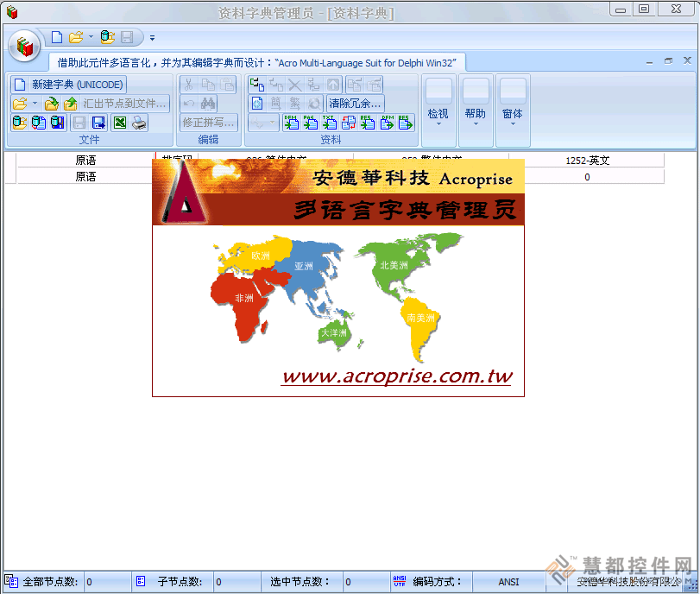Click the new document icon in quick access bar
The width and height of the screenshot is (700, 594).
(57, 37)
